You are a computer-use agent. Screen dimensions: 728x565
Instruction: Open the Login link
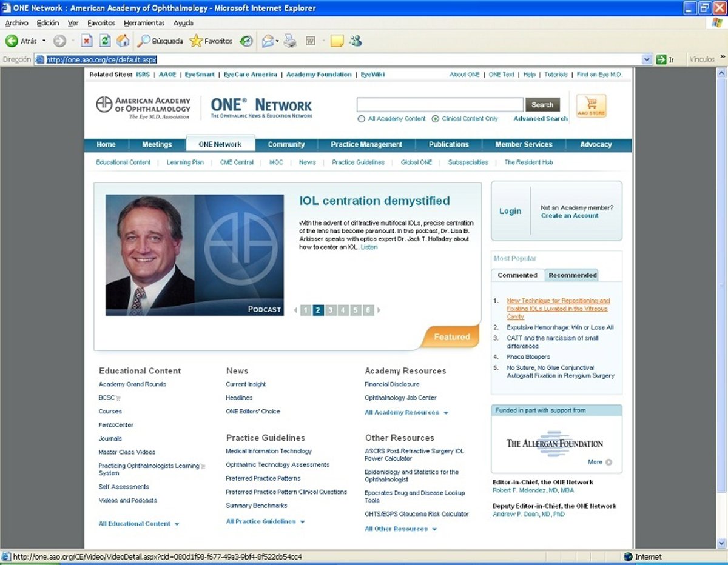510,211
